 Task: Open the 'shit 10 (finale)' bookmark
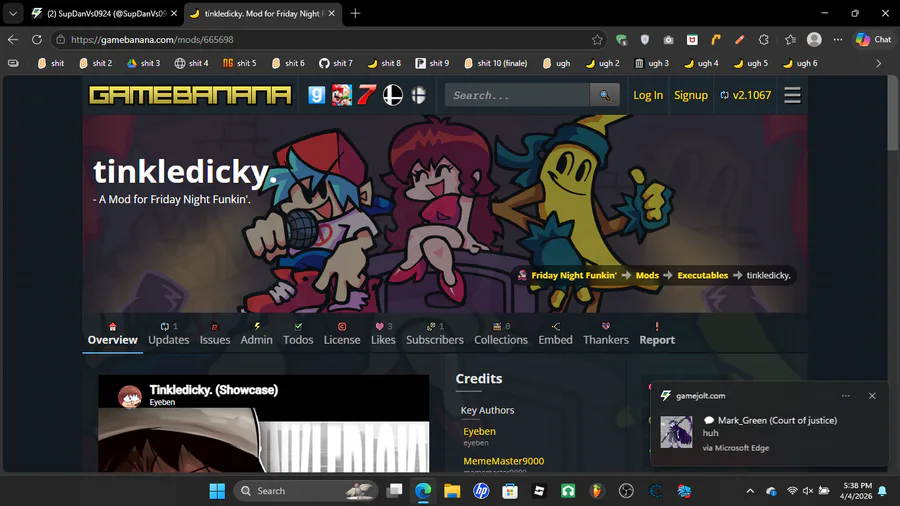coord(495,63)
